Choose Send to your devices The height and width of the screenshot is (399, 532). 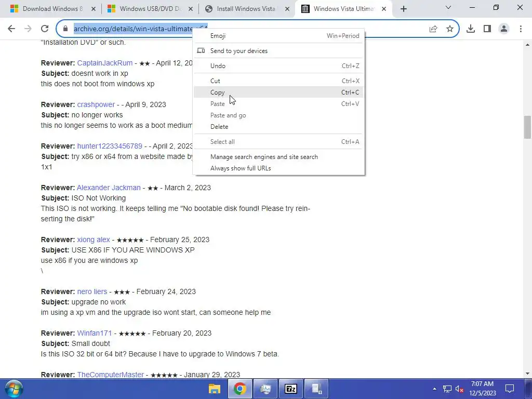pos(279,51)
